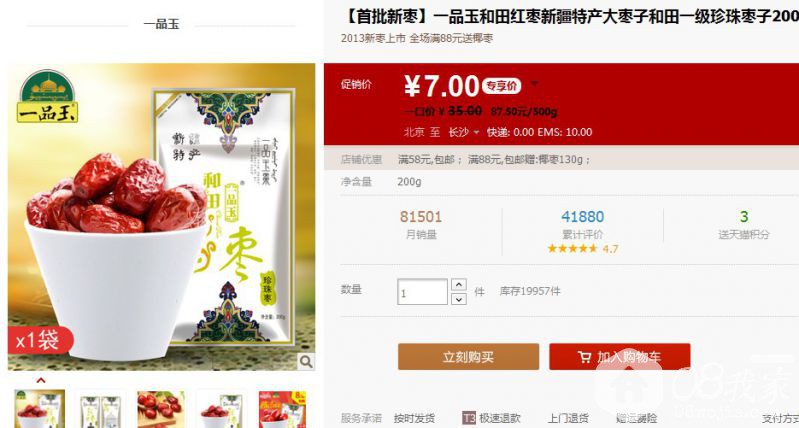Click the 专享价 badge
799x428 pixels.
coord(501,86)
